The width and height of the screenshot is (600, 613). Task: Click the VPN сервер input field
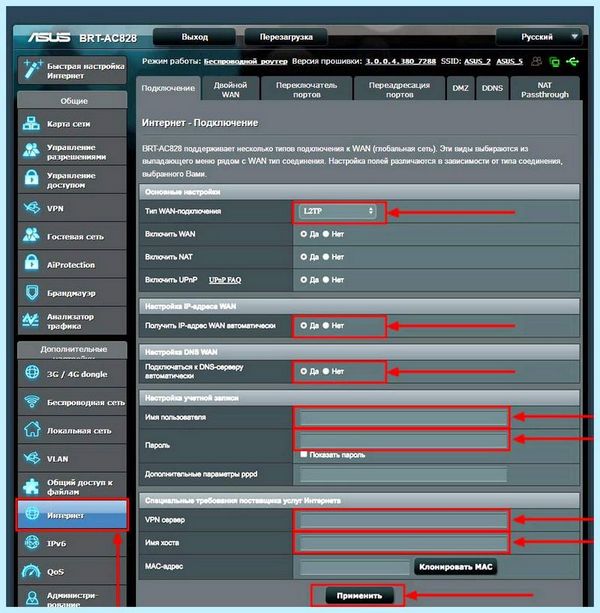pos(403,520)
